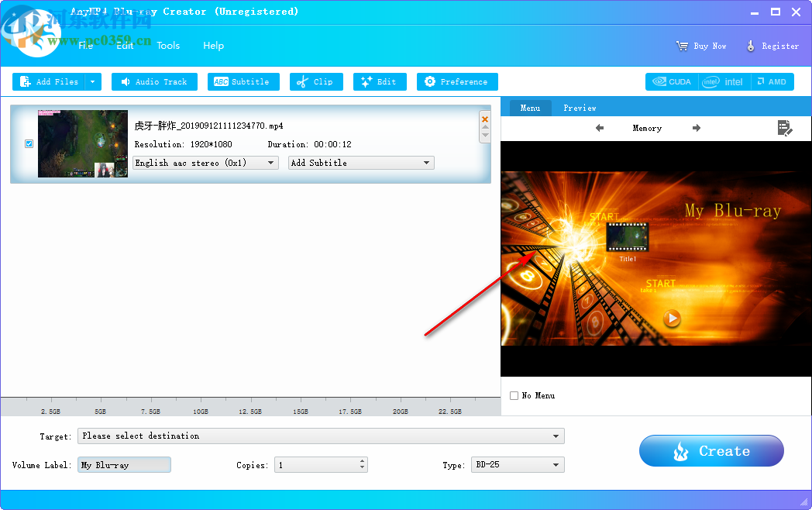Check the No Menu option

(x=513, y=395)
